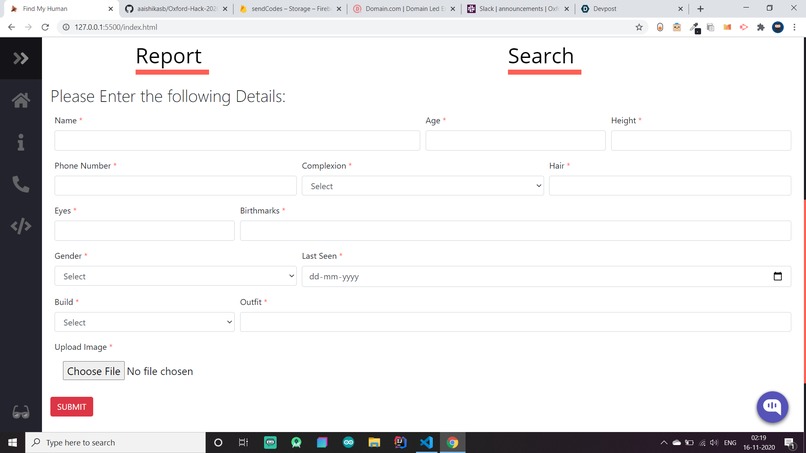Screen dimensions: 806x453
Task: Close the Devpost tab
Action: [680, 9]
